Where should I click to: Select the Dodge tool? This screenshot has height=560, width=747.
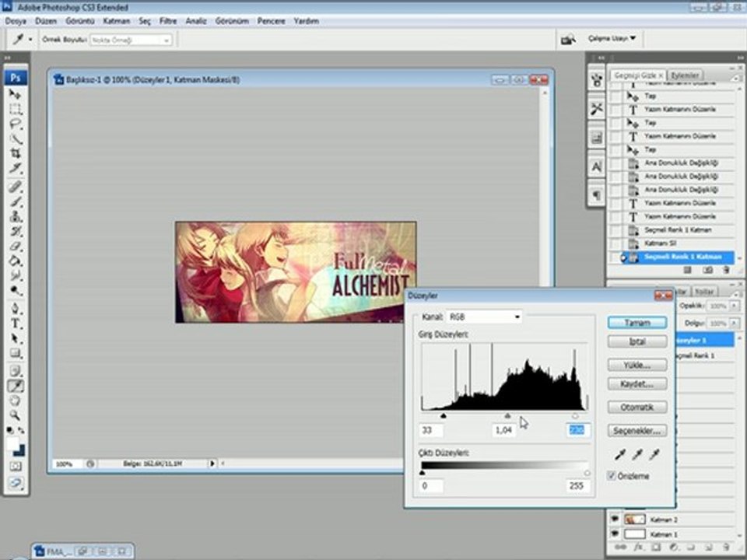pyautogui.click(x=16, y=290)
